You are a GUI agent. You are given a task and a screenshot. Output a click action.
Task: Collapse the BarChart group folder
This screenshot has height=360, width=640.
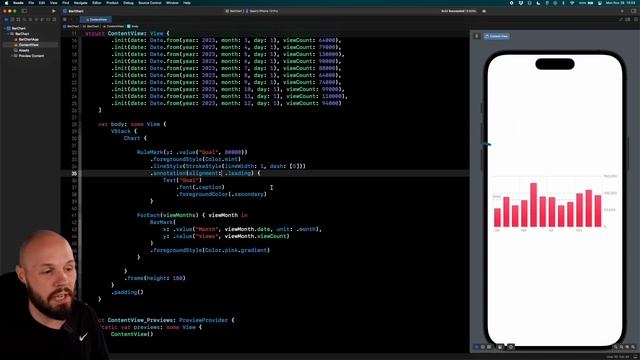[8, 34]
